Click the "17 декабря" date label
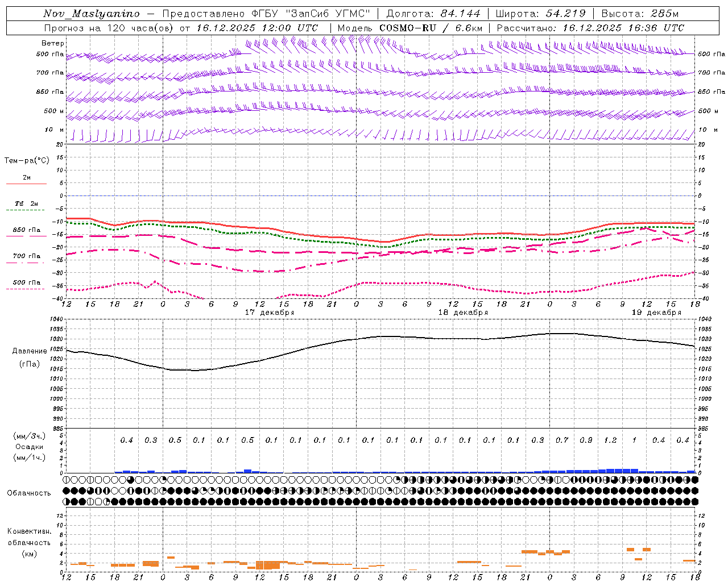Image resolution: width=728 pixels, height=582 pixels. 270,313
